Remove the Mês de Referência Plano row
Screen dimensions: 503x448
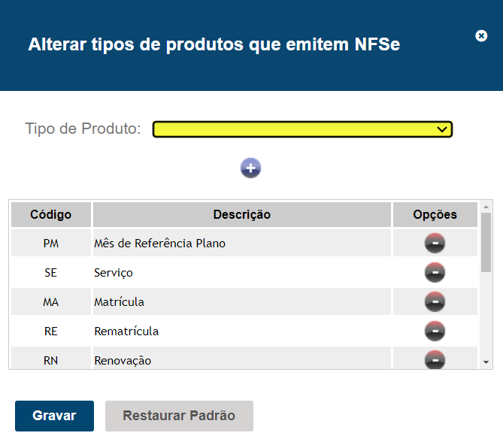coord(435,244)
